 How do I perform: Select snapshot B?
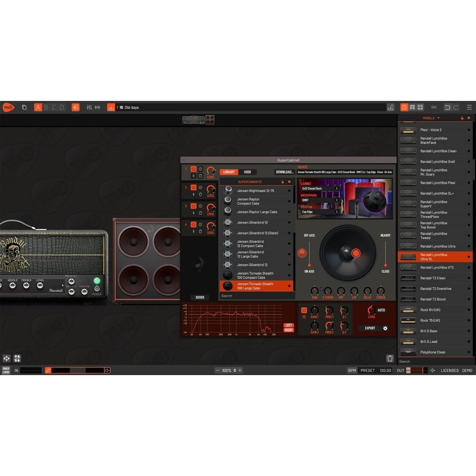(x=46, y=107)
